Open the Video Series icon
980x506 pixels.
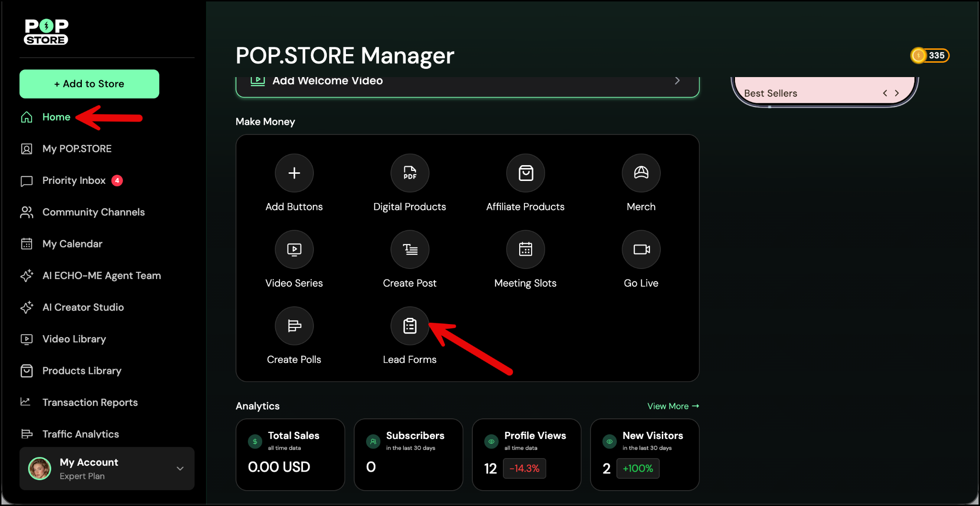(294, 249)
